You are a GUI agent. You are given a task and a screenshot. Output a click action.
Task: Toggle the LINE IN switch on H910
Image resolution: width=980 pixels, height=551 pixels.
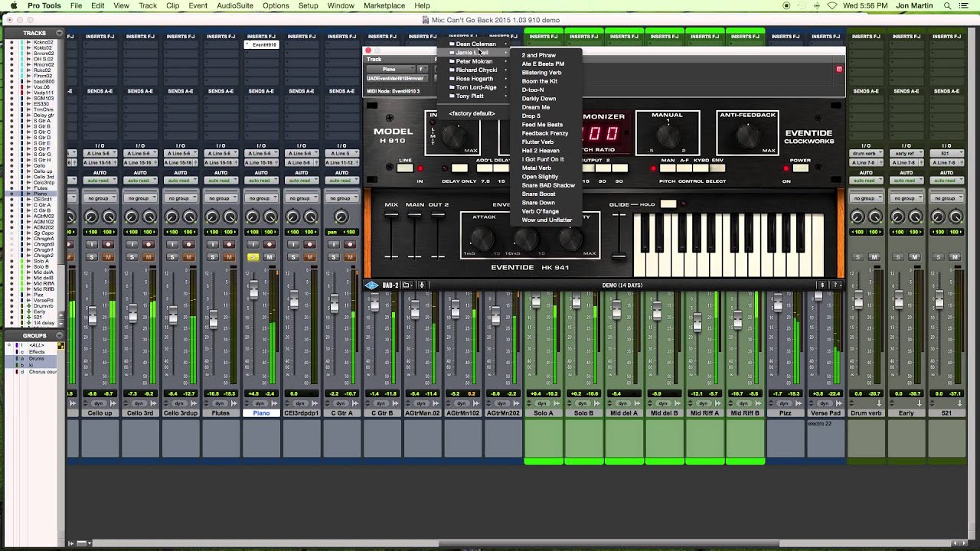click(405, 168)
